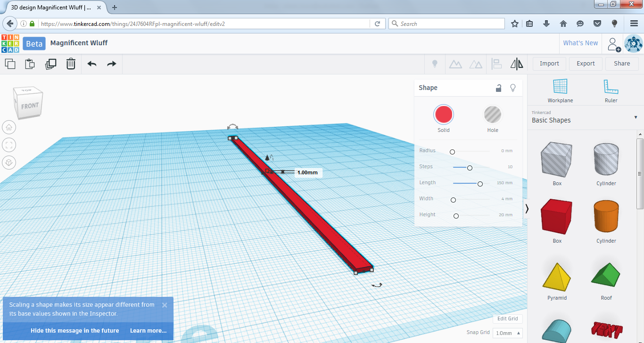Click the Paste clipboard icon
The height and width of the screenshot is (343, 644).
tap(30, 64)
